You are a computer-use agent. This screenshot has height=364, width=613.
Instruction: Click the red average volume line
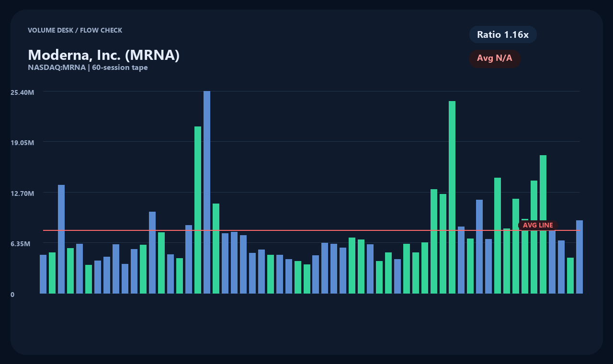311,230
